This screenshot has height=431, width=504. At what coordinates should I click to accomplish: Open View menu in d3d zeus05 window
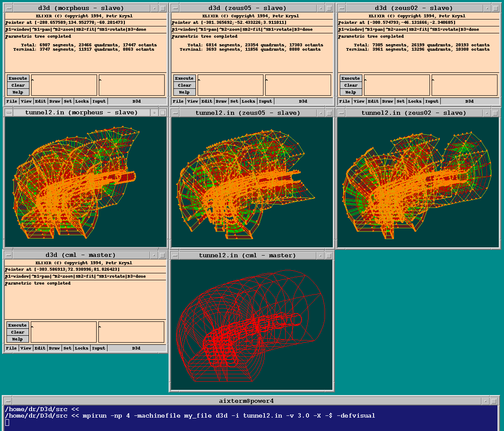pos(192,101)
